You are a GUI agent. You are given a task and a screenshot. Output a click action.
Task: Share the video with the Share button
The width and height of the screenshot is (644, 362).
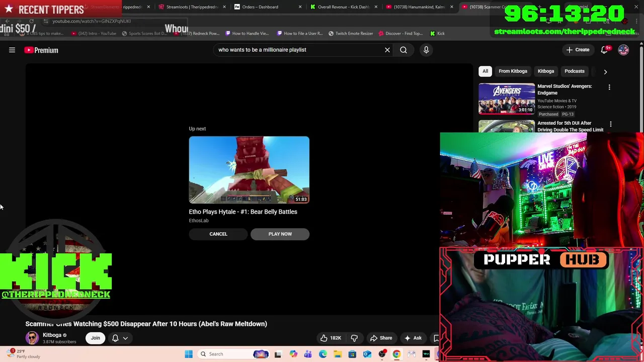pos(381,338)
